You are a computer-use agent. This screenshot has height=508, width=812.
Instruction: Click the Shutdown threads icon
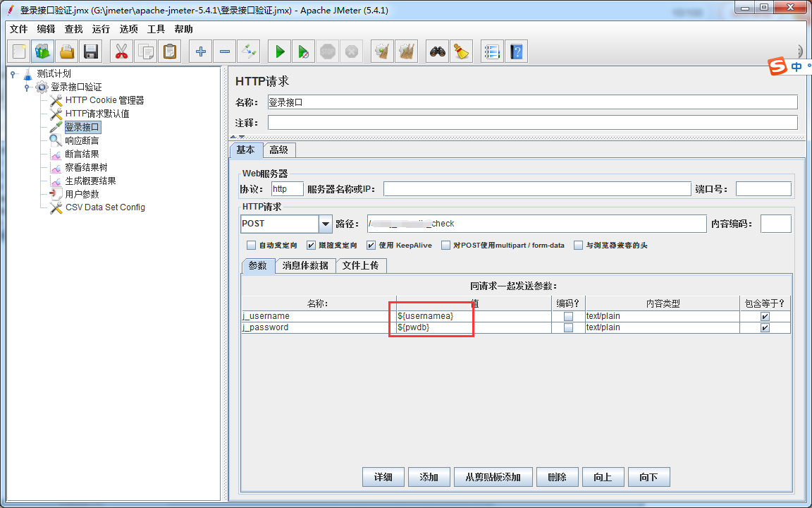(x=351, y=52)
